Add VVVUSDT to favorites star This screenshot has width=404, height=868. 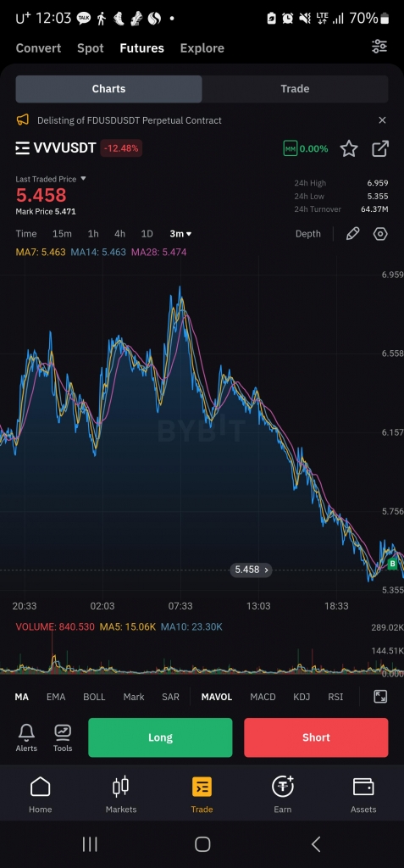click(x=349, y=148)
